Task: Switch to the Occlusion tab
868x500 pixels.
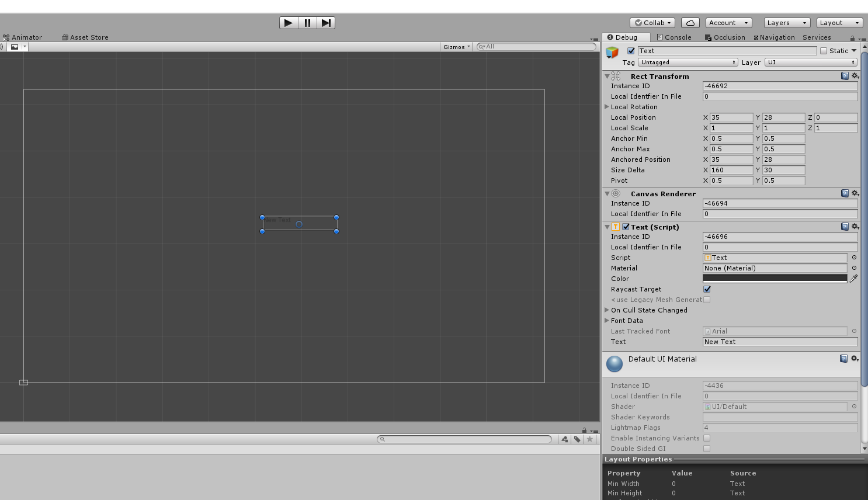Action: click(x=725, y=37)
